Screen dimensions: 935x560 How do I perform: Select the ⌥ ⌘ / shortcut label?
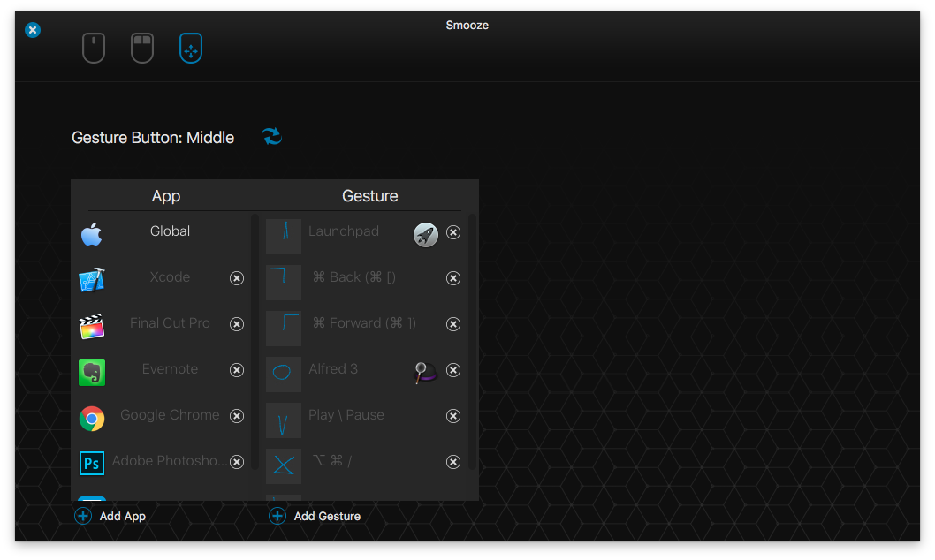[x=332, y=460]
